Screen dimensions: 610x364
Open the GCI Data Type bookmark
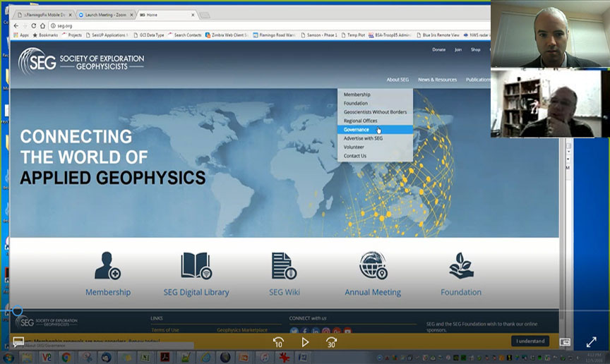coord(148,35)
